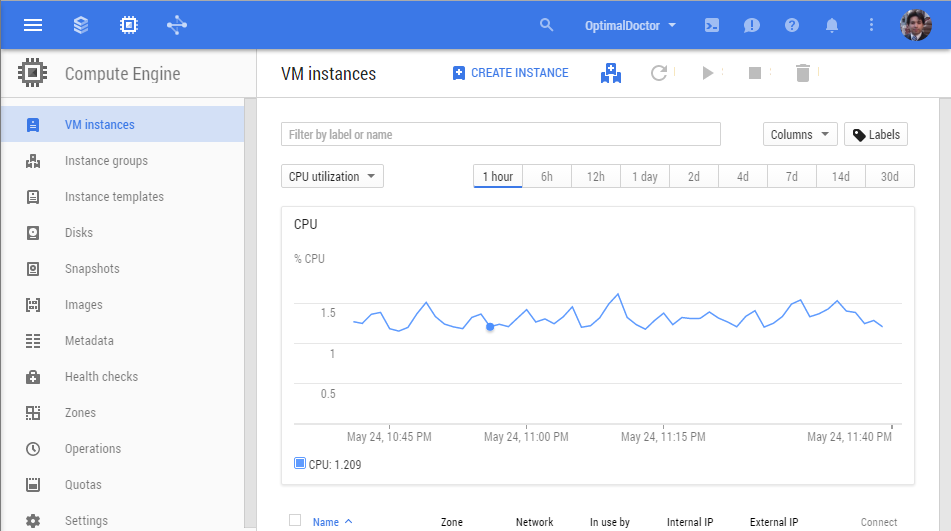Click the Network column header
Screen dimensions: 951x531
point(534,522)
